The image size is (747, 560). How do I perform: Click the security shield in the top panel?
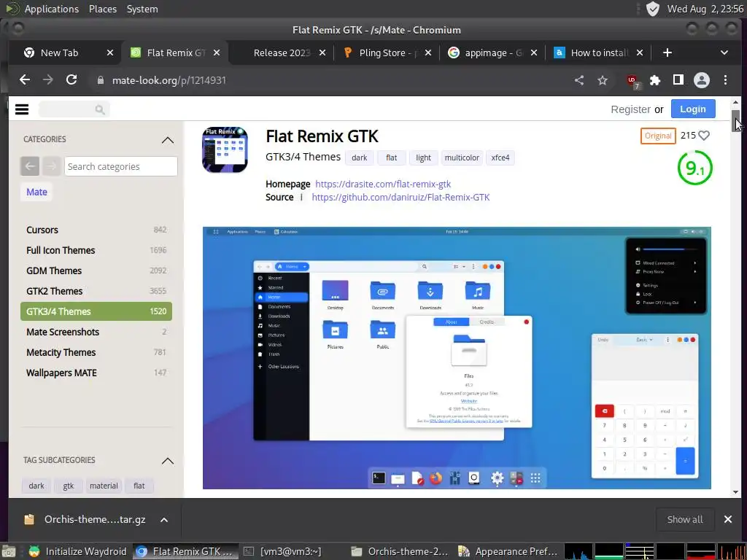pyautogui.click(x=652, y=9)
